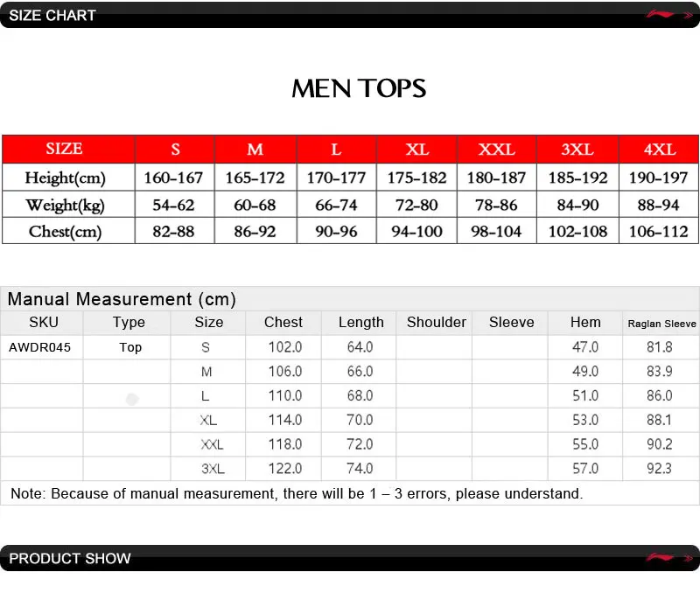Viewport: 700px width, 607px height.
Task: Select the XL column header in the red row
Action: 417,149
